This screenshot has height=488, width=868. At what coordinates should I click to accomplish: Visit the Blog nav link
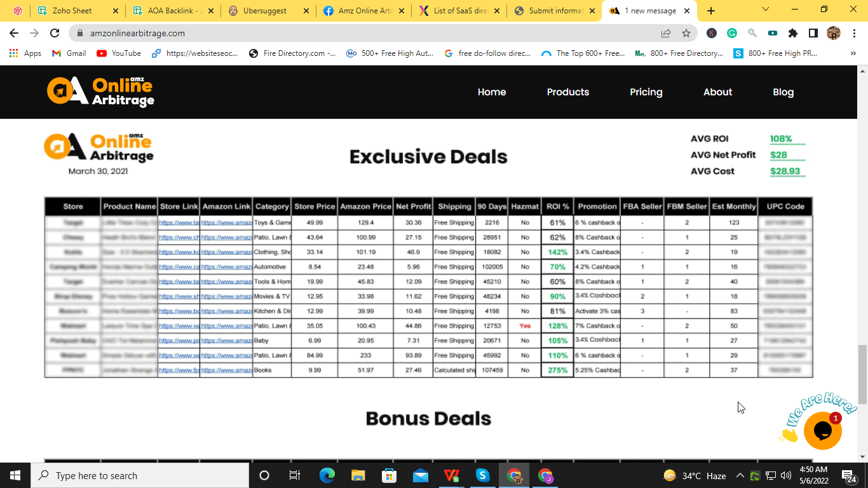coord(783,92)
